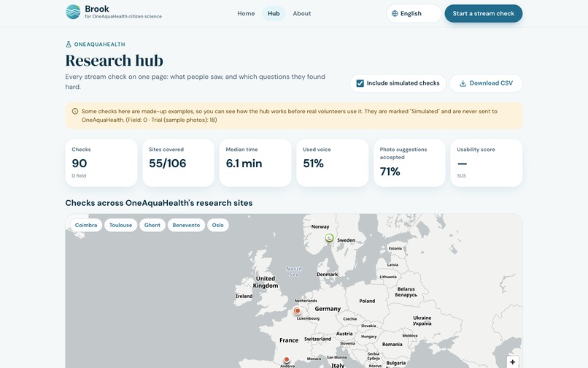Screen dimensions: 588x368
Task: Jump map to Coimbra site
Action: point(86,225)
